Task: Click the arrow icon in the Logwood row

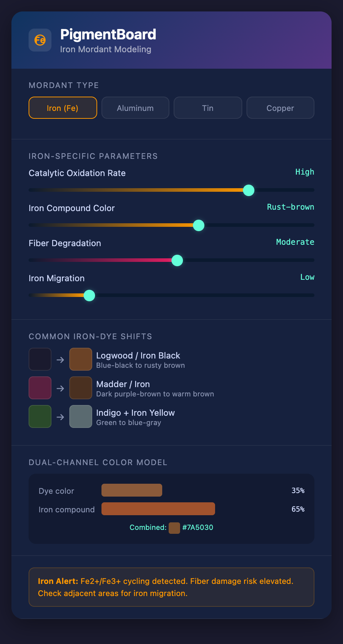Action: click(60, 360)
